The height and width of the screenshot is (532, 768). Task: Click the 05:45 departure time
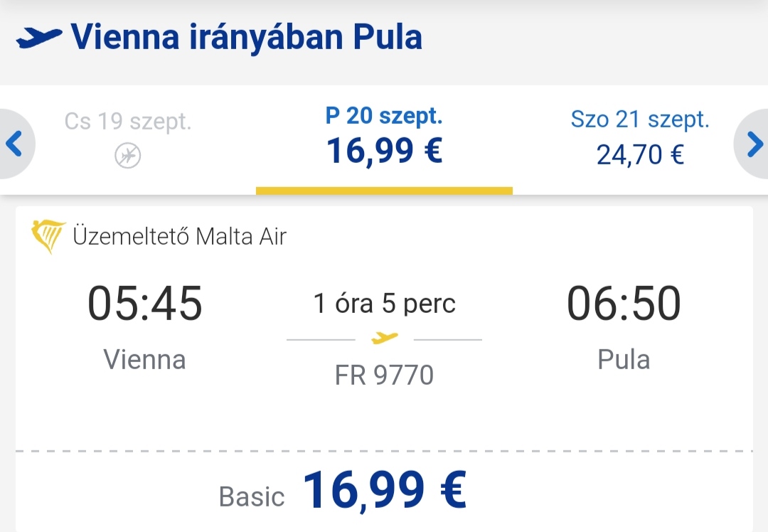(145, 303)
